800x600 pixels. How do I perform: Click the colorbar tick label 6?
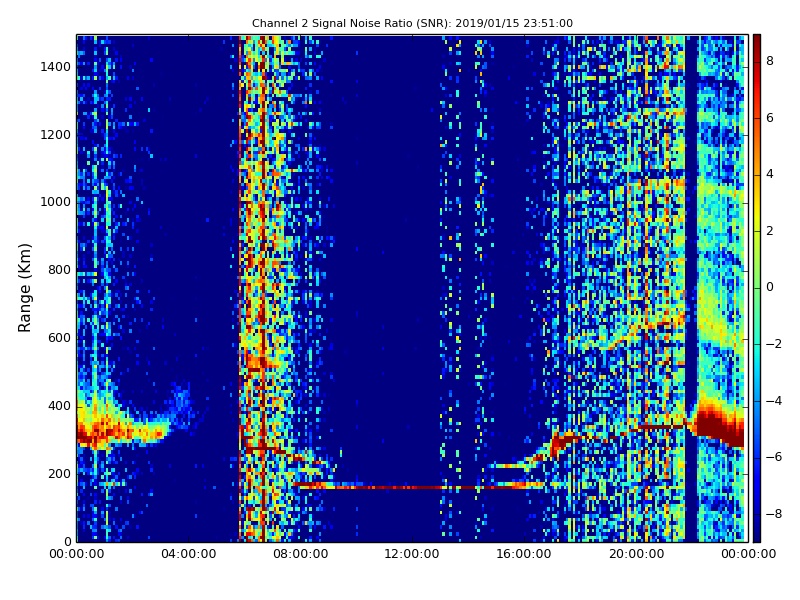point(770,118)
